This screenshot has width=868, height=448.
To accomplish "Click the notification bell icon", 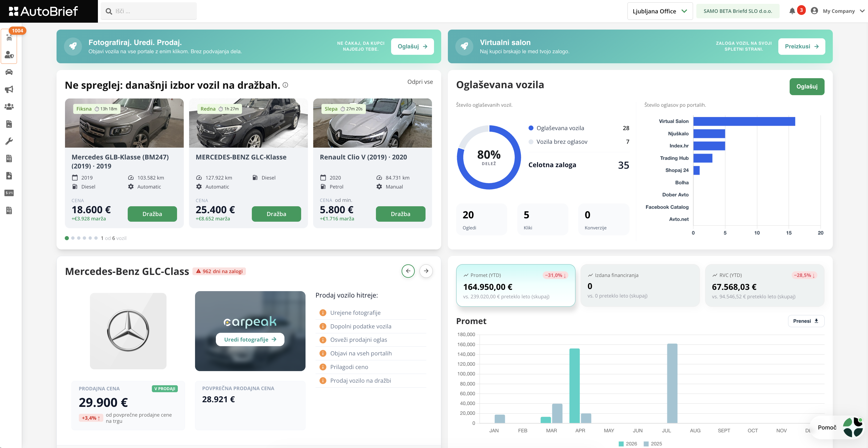I will [792, 11].
